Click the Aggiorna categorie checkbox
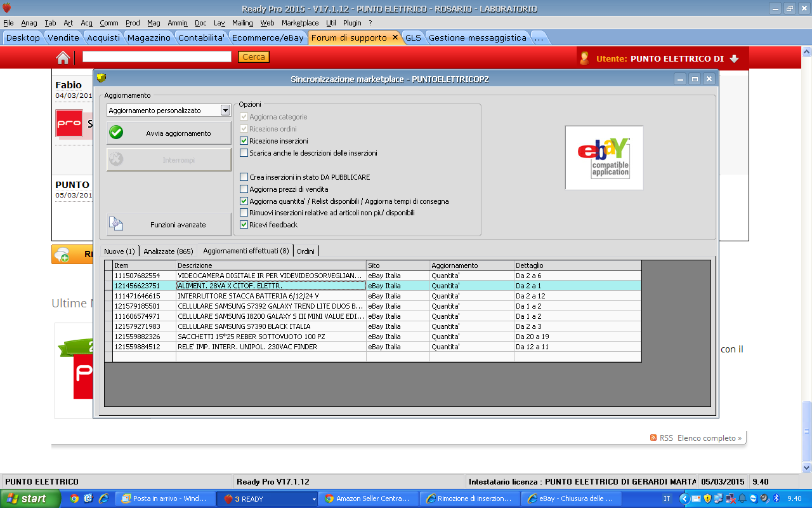Image resolution: width=812 pixels, height=508 pixels. (244, 117)
